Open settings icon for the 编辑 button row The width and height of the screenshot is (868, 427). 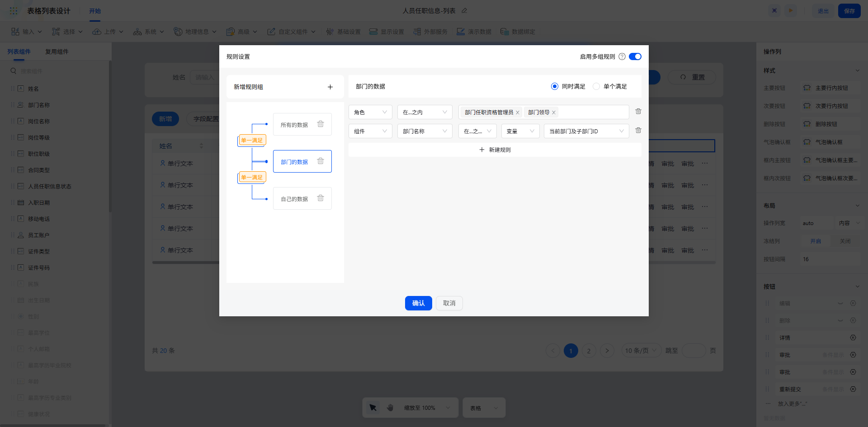pos(853,303)
